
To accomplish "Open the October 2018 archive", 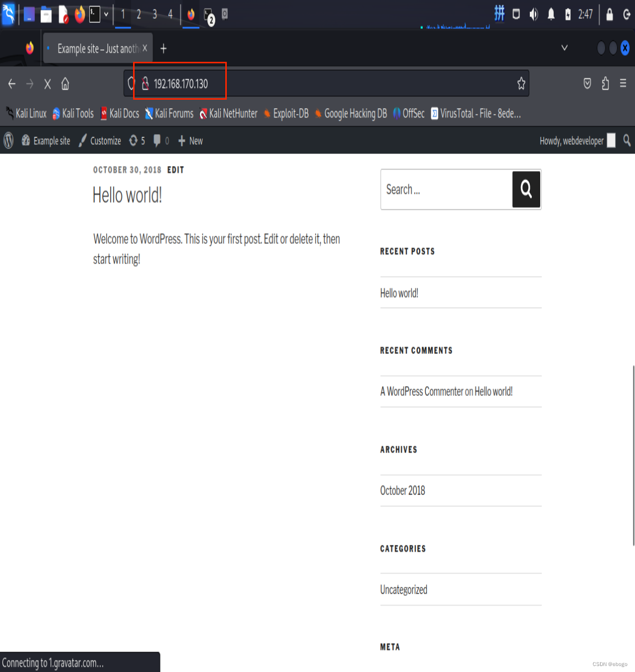I will (x=403, y=491).
